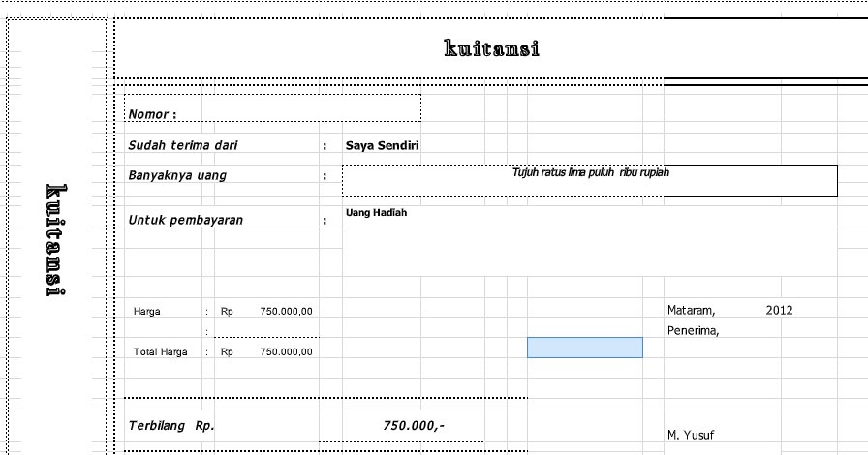
Task: Click the 'Total Harga' label cell
Action: coord(160,351)
